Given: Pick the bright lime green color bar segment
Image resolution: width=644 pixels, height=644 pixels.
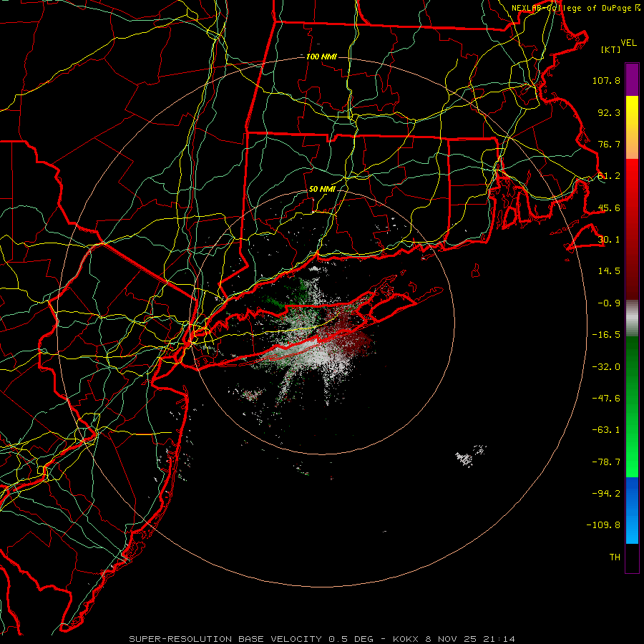Looking at the screenshot, I should 632,460.
